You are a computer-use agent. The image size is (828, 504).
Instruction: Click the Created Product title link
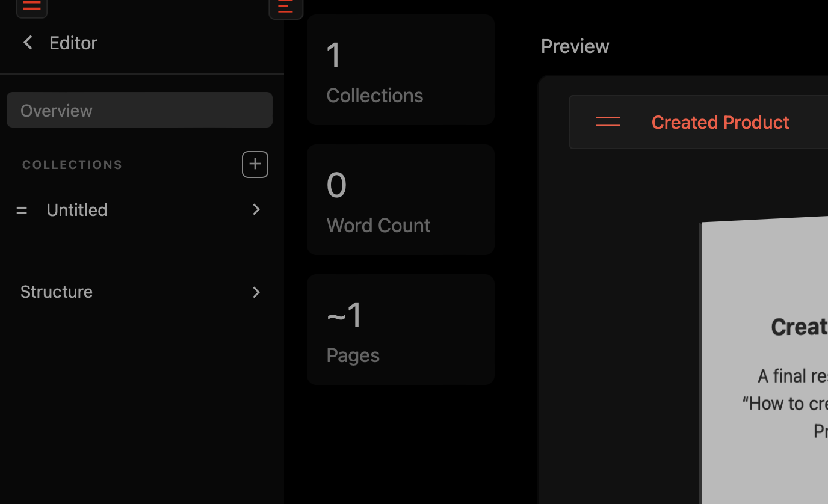tap(720, 122)
